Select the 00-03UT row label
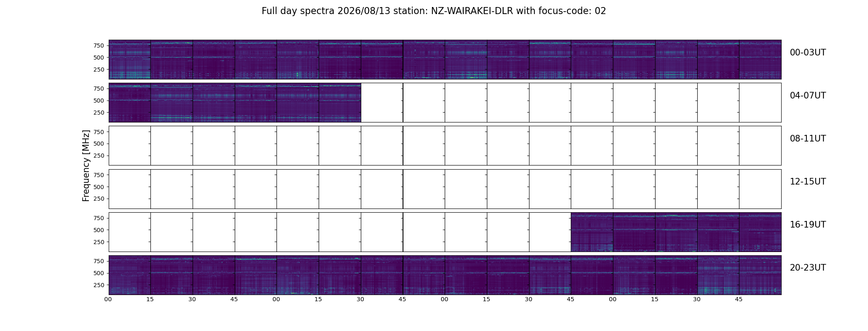This screenshot has height=331, width=868. (808, 53)
